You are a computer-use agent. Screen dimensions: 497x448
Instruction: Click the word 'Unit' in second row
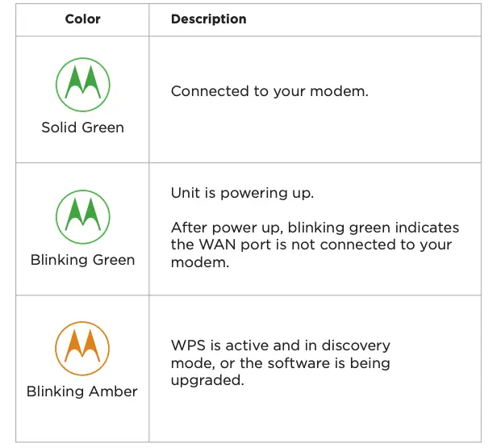coord(184,194)
